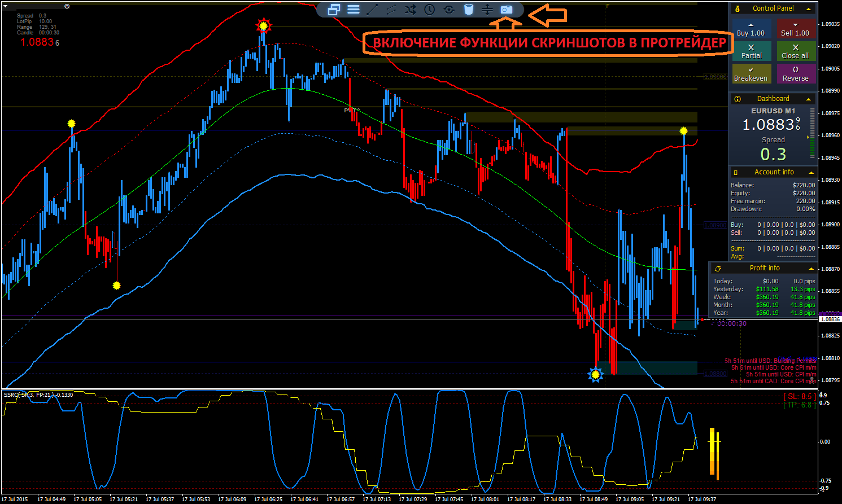The image size is (842, 504).
Task: Collapse the Control Panel section
Action: pos(809,9)
